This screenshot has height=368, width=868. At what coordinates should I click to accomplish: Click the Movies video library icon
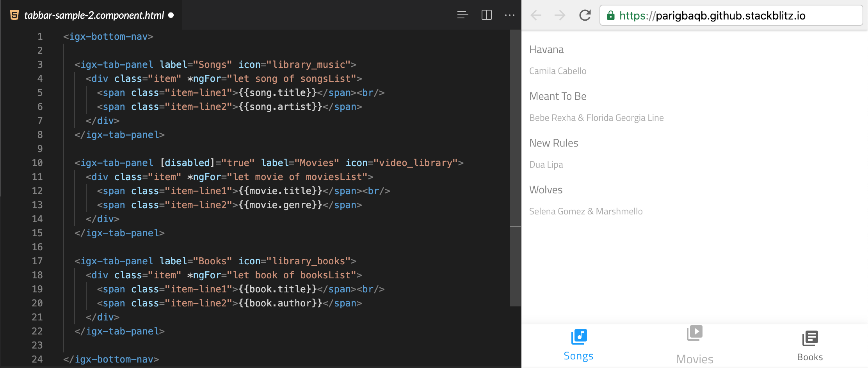pos(695,333)
